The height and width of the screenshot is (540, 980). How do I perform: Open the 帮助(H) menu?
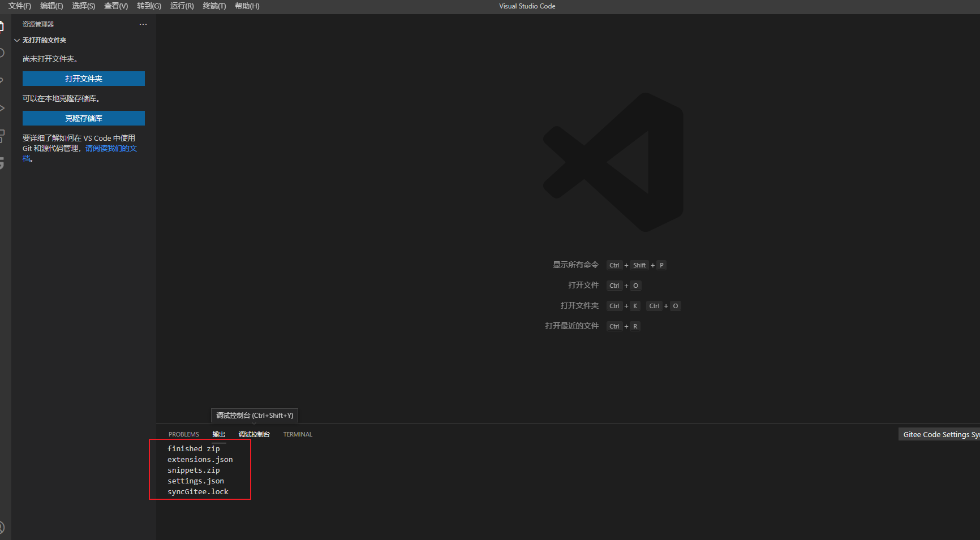click(x=247, y=6)
